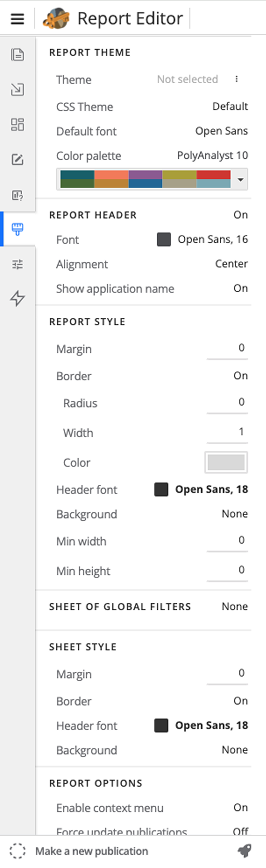Click the edit pencil sidebar icon
Image resolution: width=266 pixels, height=868 pixels.
(17, 160)
